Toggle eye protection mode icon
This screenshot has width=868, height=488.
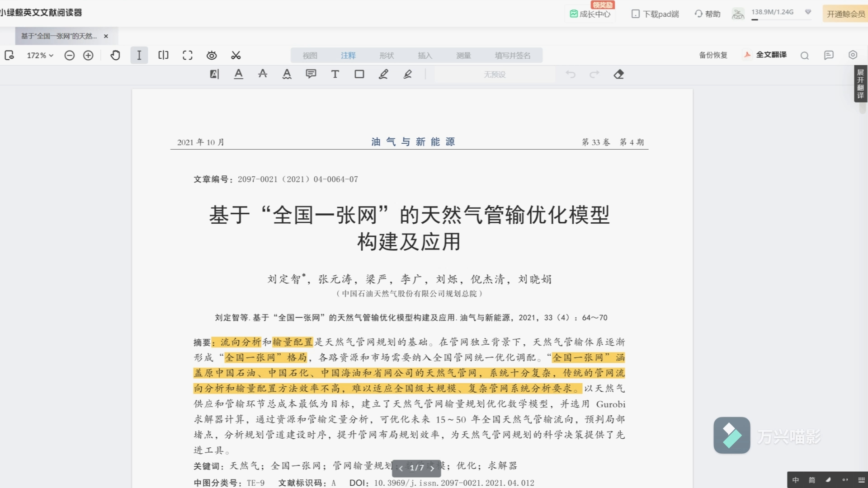(212, 55)
